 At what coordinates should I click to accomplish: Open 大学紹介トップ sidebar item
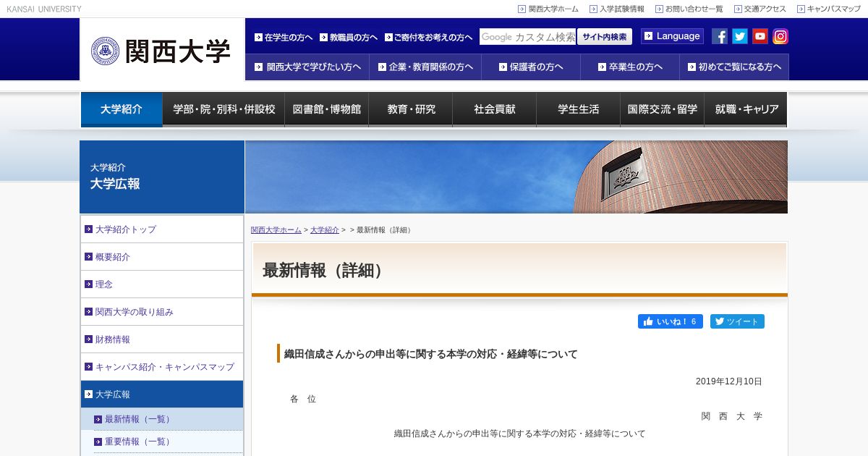162,229
